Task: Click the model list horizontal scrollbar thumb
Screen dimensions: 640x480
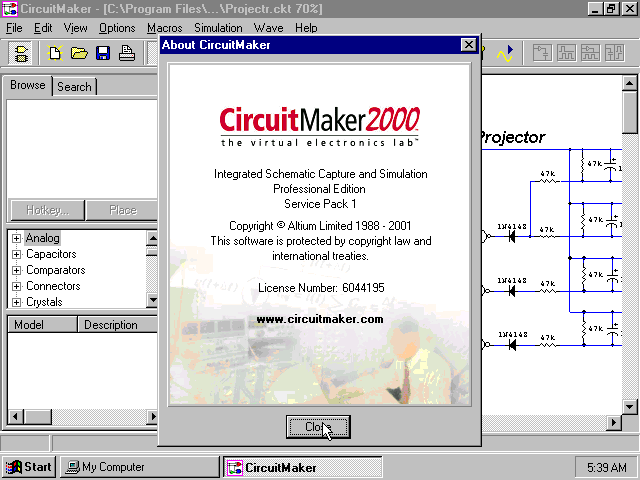Action: click(x=38, y=417)
